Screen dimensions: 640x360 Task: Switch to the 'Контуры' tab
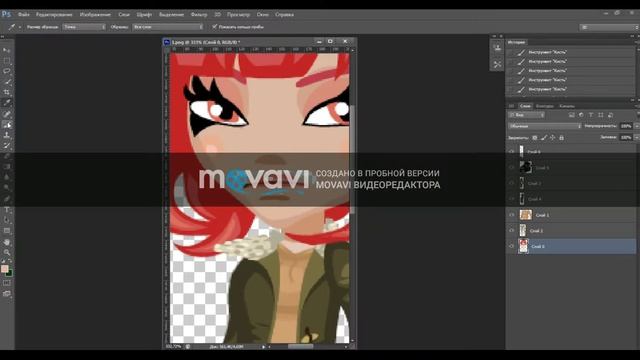click(544, 106)
